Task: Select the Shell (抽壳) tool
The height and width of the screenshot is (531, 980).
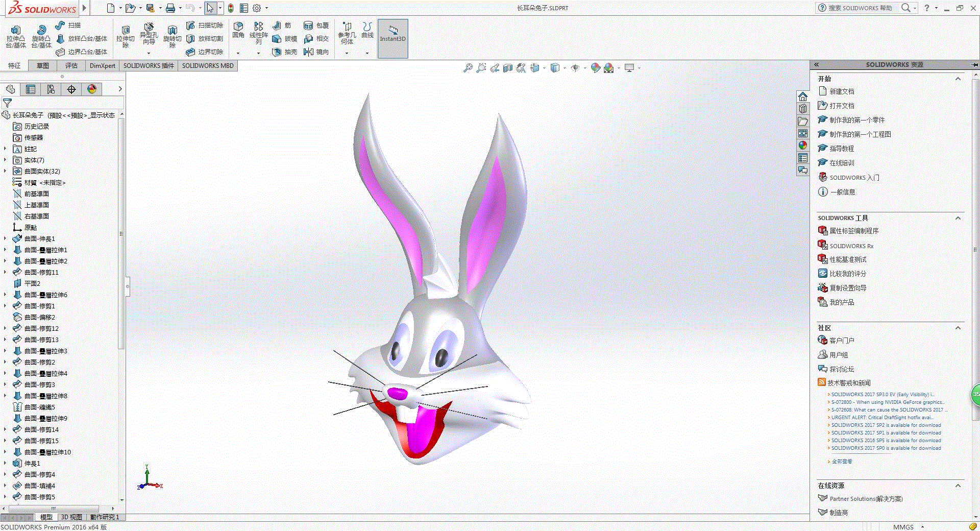Action: (285, 52)
